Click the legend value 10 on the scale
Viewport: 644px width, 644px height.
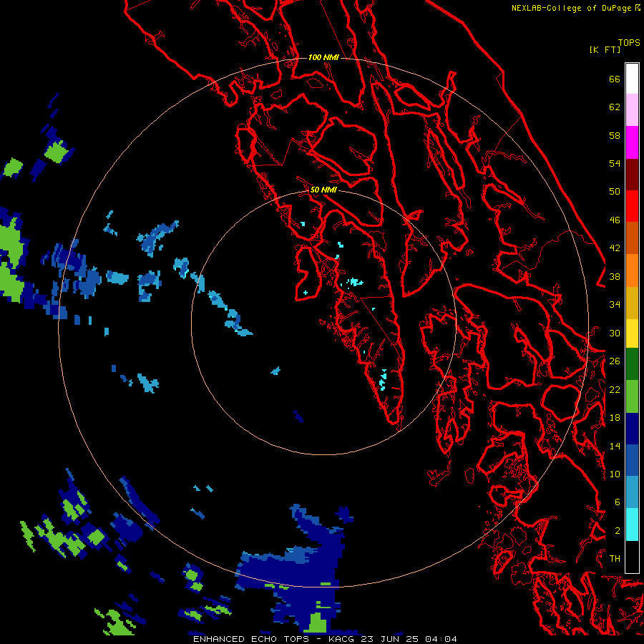point(615,474)
